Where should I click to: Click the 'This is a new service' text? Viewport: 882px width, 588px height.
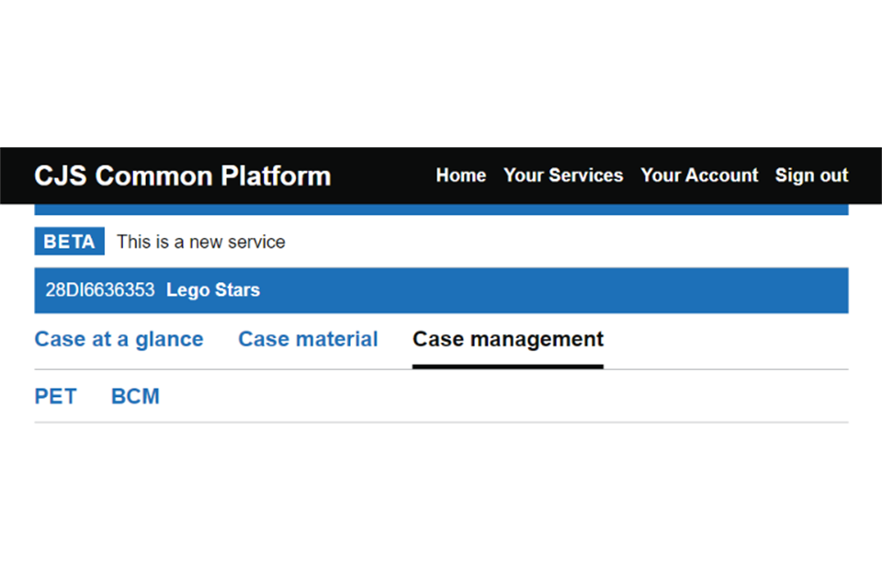pyautogui.click(x=200, y=242)
